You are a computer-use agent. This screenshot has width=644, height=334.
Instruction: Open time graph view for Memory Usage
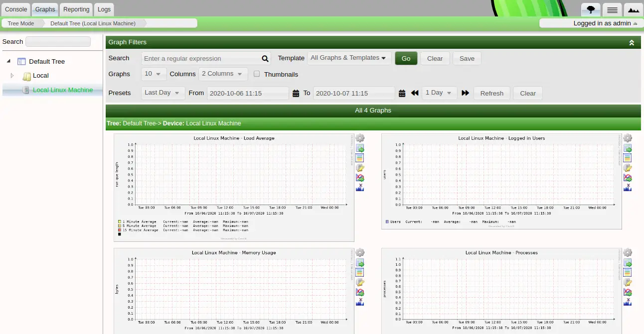pos(360,272)
